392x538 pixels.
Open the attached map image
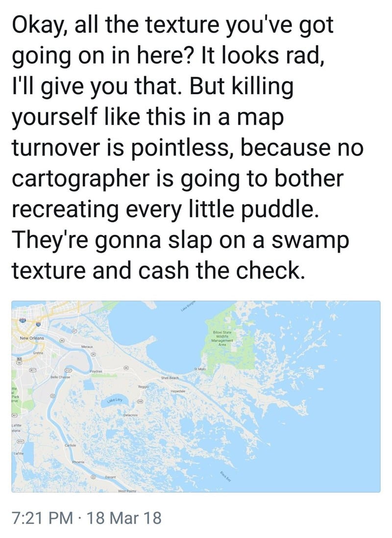tap(196, 397)
